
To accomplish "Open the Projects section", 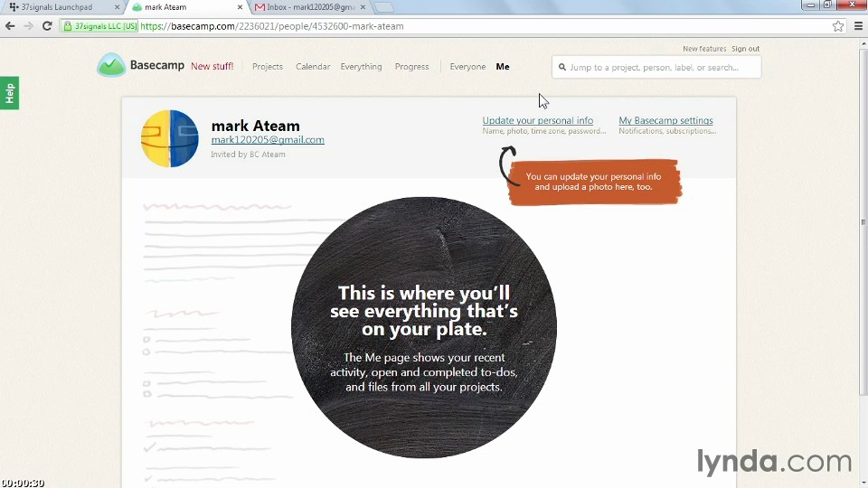I will click(x=268, y=66).
